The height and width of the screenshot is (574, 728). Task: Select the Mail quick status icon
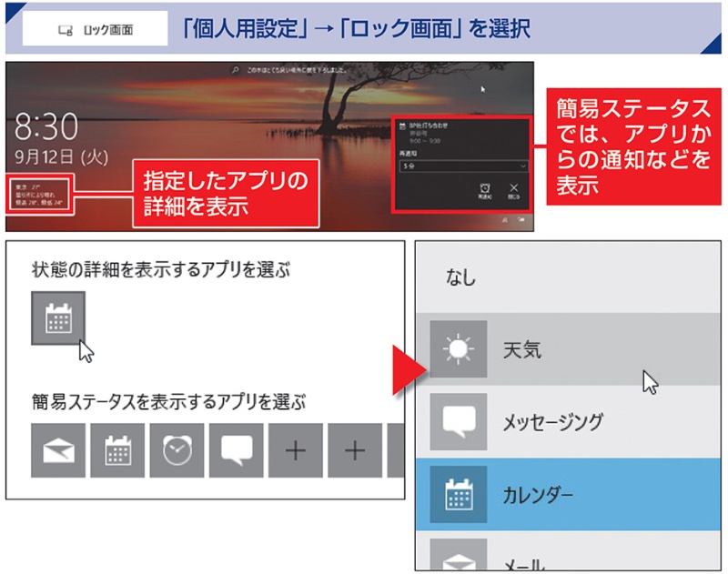click(59, 450)
